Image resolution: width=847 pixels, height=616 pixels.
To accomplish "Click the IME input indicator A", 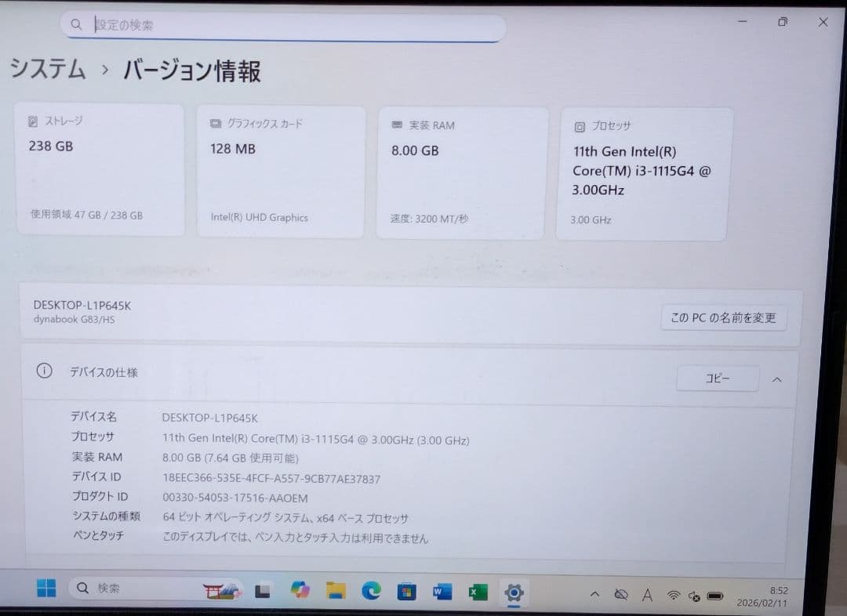I will click(x=647, y=595).
